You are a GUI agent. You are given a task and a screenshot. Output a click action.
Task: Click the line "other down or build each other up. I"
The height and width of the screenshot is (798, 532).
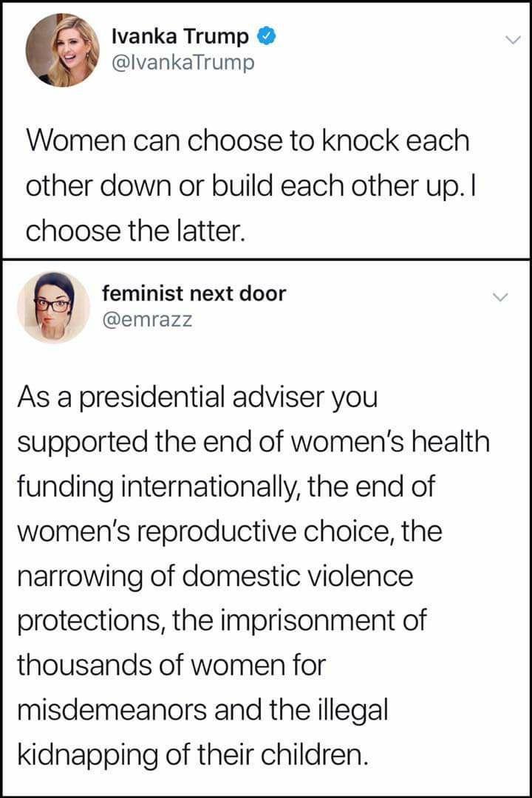tap(248, 184)
